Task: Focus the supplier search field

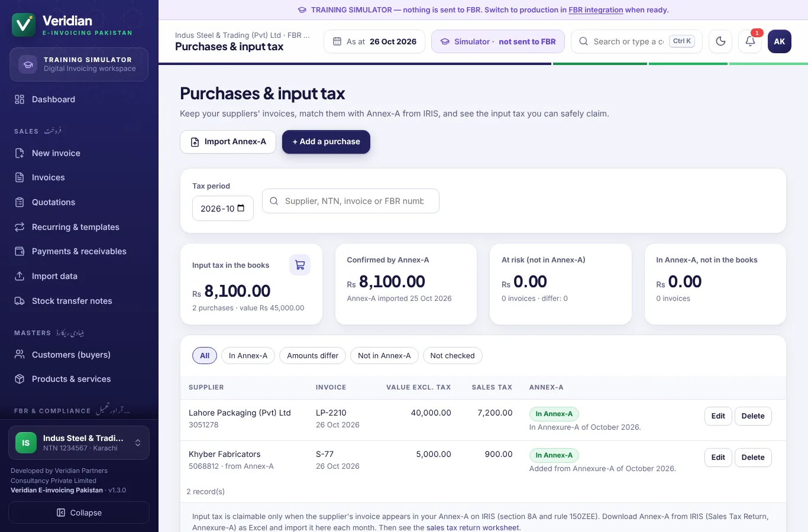Action: 351,201
